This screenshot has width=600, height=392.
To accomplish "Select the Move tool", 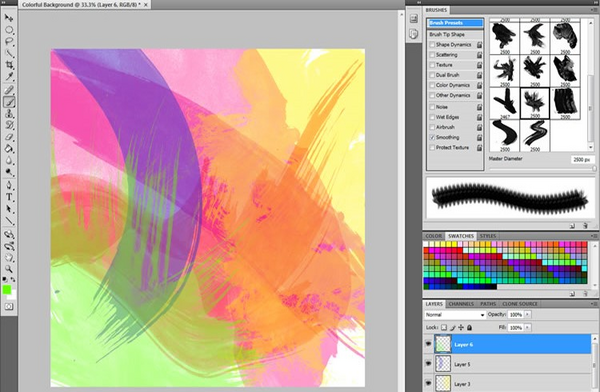I will 9,18.
